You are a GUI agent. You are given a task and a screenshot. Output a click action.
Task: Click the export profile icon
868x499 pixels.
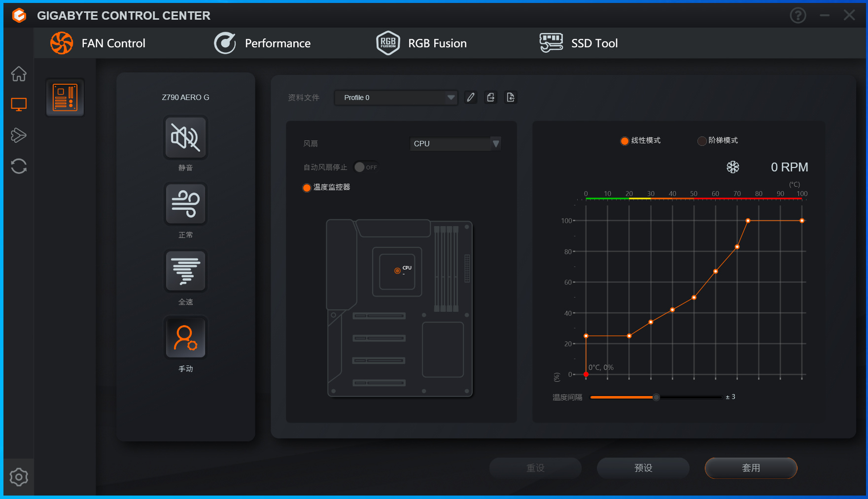490,98
